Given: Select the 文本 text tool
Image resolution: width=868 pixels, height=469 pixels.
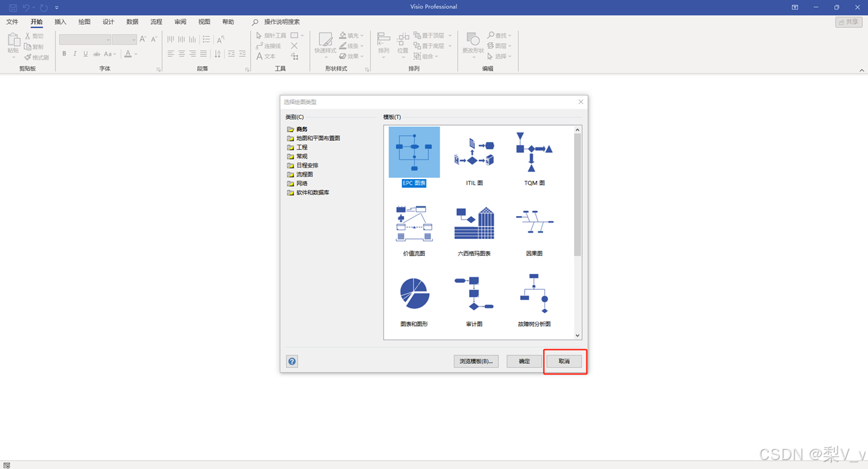Looking at the screenshot, I should pyautogui.click(x=266, y=56).
